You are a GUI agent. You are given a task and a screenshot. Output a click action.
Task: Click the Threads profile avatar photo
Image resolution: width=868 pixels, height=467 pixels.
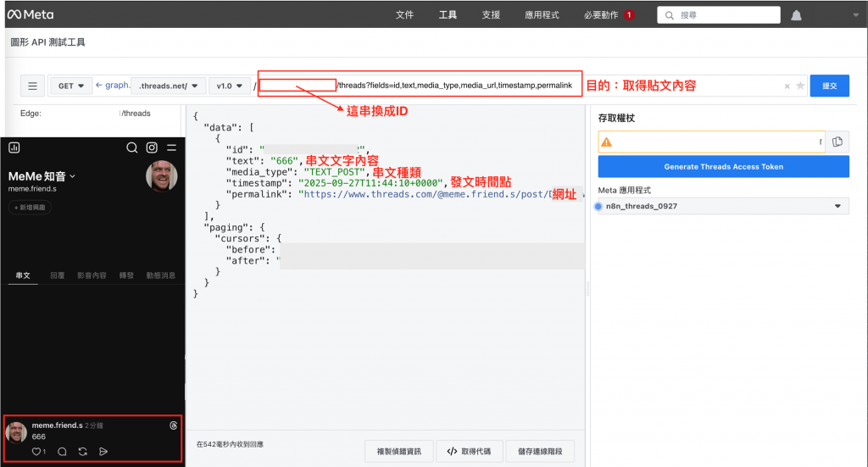click(x=161, y=176)
